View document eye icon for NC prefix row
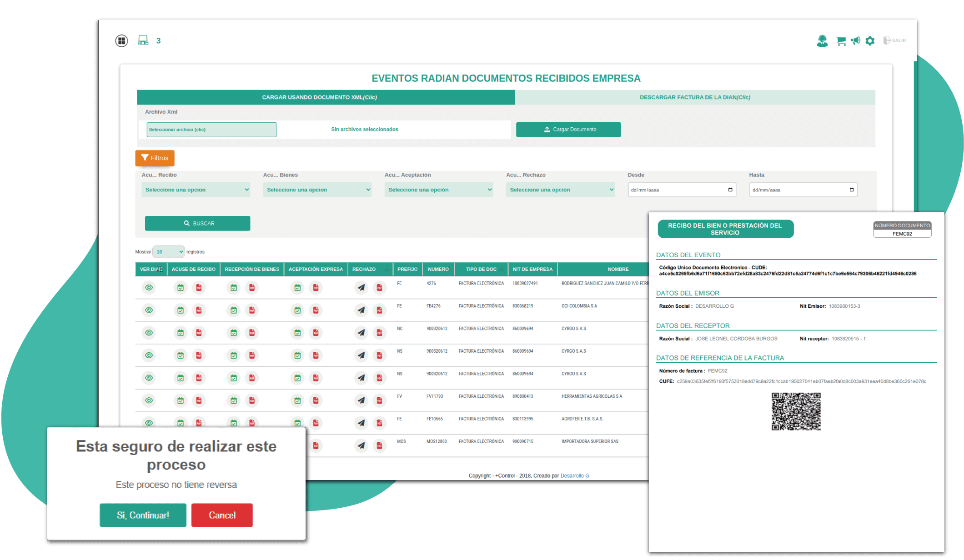Viewport: 964px width, 560px height. 149,333
